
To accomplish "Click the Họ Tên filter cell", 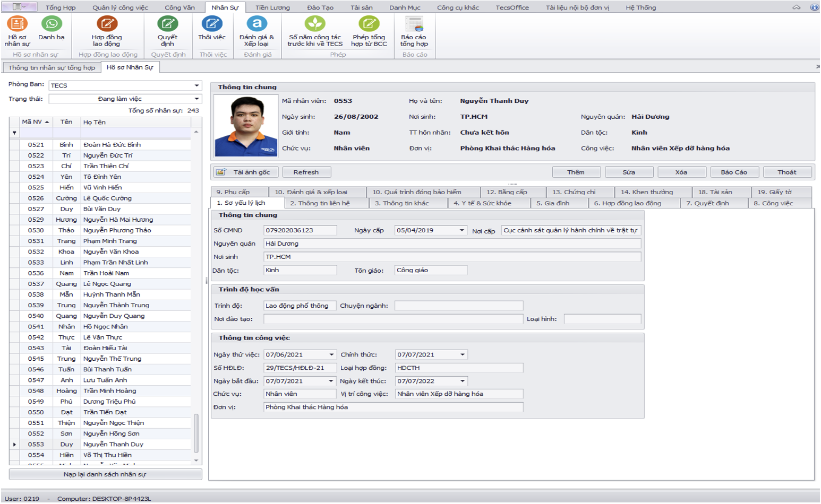I will tap(135, 133).
